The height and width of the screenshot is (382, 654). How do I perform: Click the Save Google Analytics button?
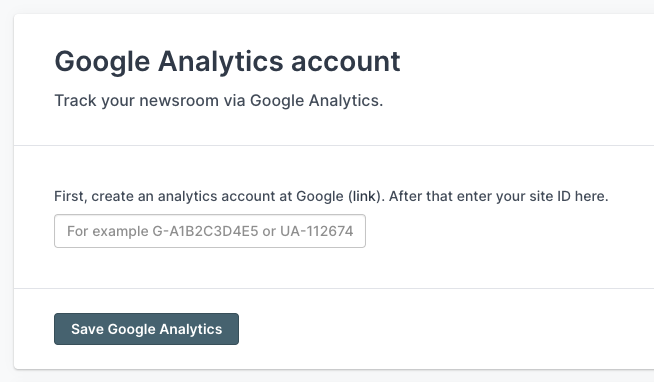pos(146,329)
